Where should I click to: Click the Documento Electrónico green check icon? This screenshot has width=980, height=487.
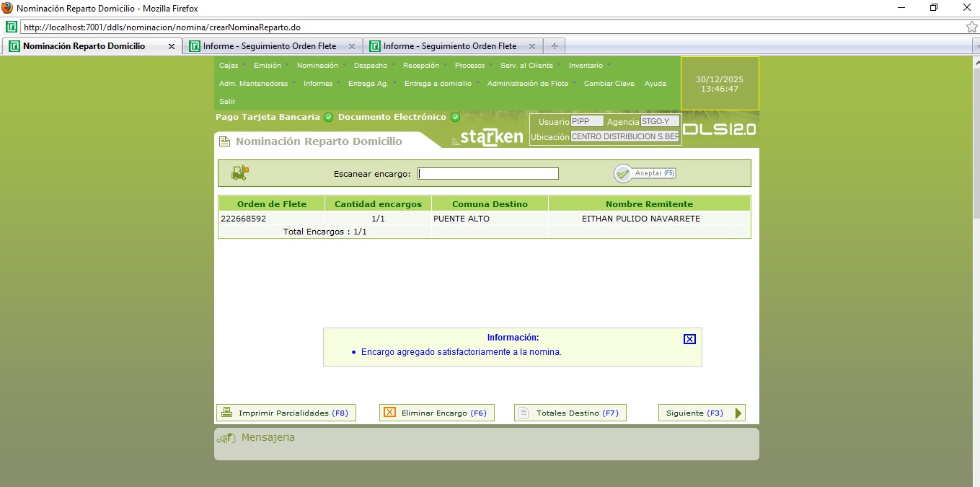pyautogui.click(x=455, y=118)
